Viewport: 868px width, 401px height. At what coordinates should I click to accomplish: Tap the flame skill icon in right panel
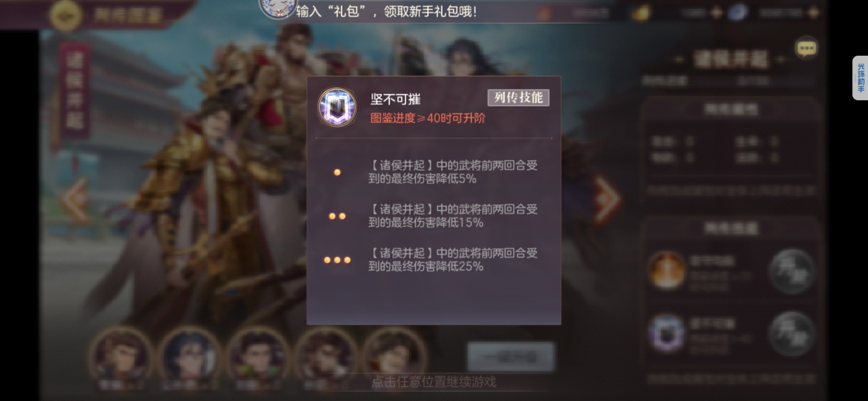click(667, 271)
